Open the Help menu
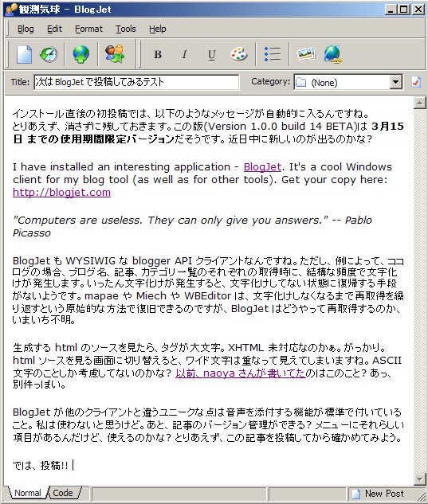 pos(157,29)
